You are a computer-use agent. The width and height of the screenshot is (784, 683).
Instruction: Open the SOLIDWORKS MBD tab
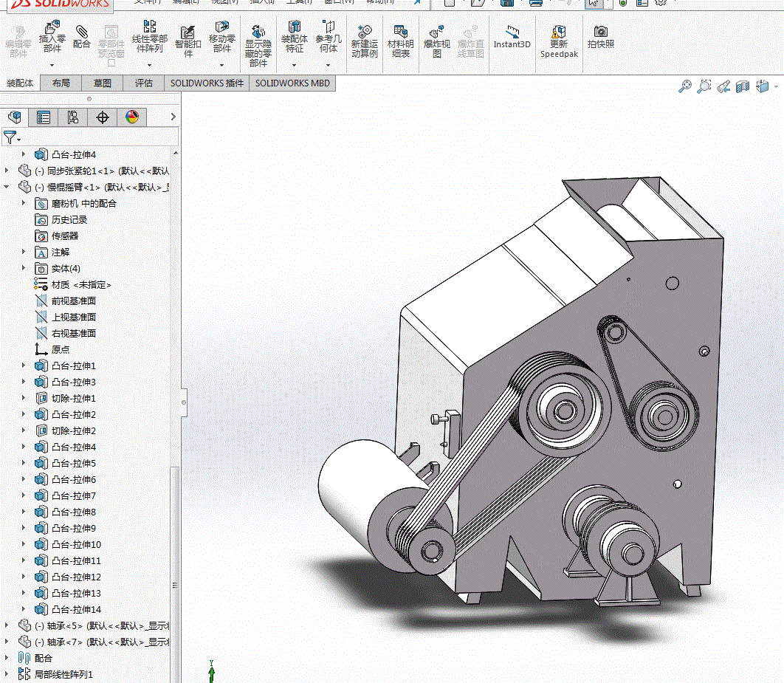[292, 83]
